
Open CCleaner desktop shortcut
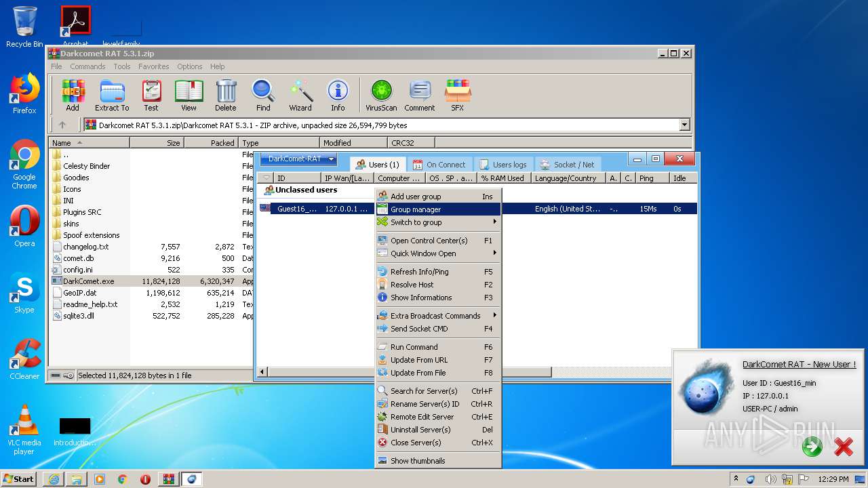[24, 360]
